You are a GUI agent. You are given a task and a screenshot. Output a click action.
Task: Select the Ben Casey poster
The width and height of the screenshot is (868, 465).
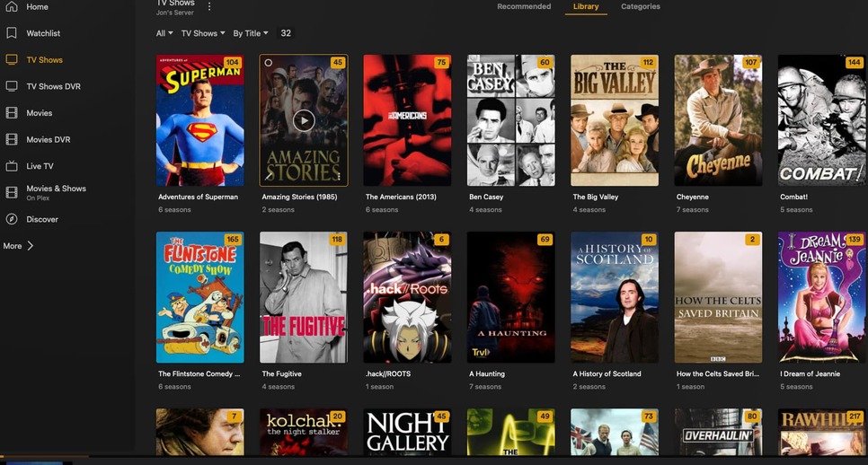(x=511, y=120)
